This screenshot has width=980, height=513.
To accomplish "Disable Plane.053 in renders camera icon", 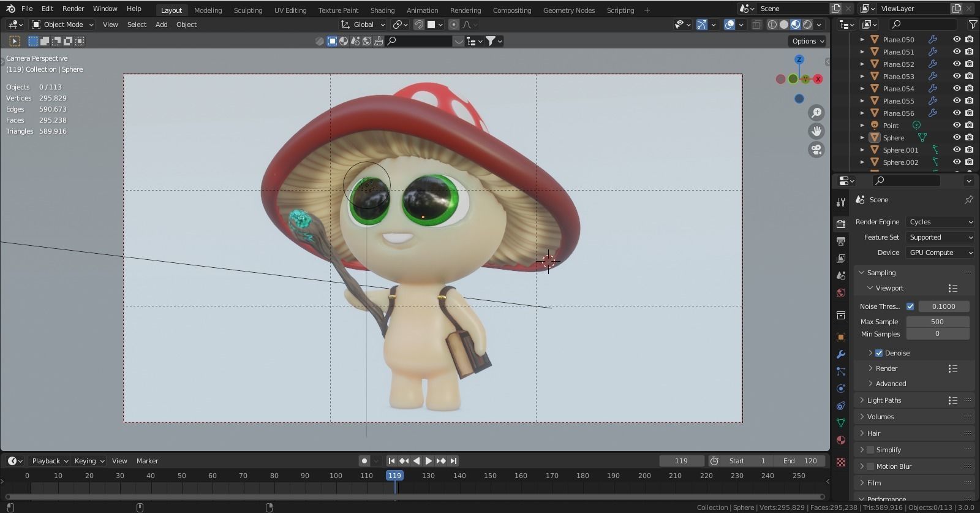I will 969,76.
